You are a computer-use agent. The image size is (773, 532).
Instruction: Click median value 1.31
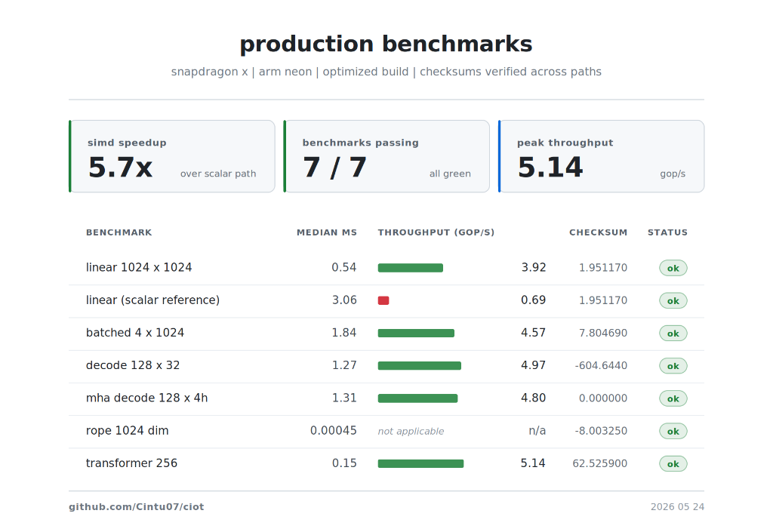pos(344,398)
